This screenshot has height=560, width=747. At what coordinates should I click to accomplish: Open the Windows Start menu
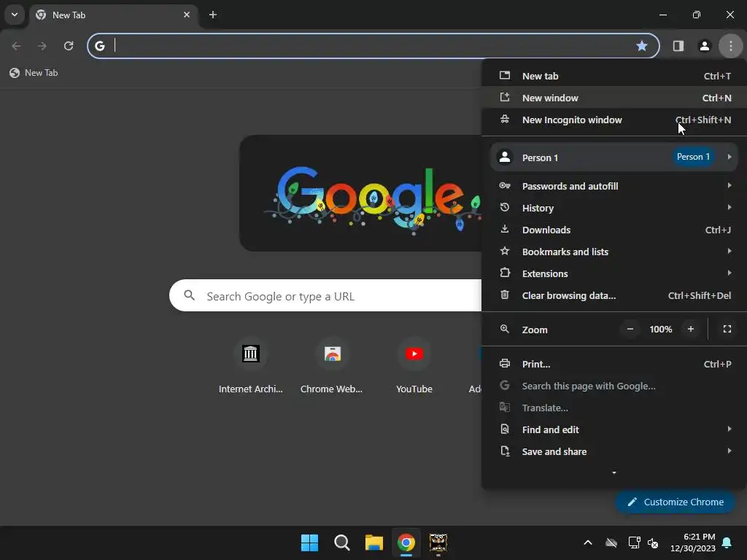tap(309, 542)
